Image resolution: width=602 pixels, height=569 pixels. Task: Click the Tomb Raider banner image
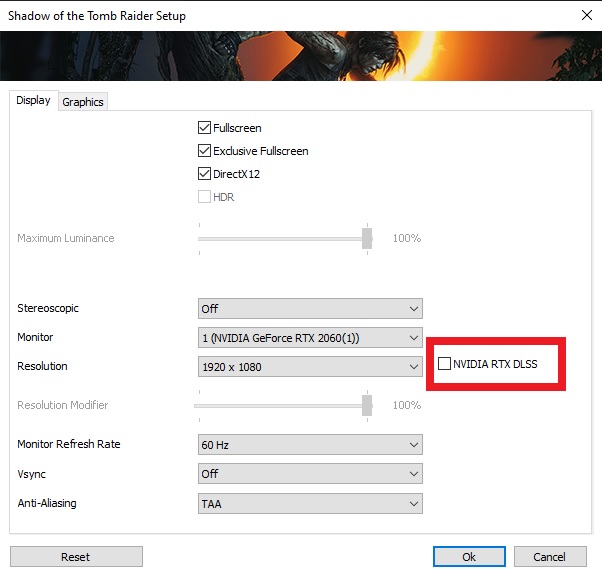(x=301, y=56)
